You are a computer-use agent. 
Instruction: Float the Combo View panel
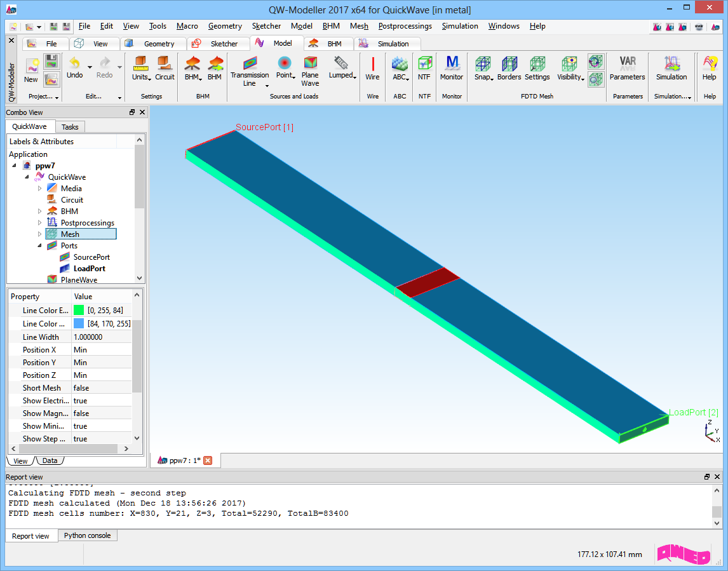coord(132,112)
